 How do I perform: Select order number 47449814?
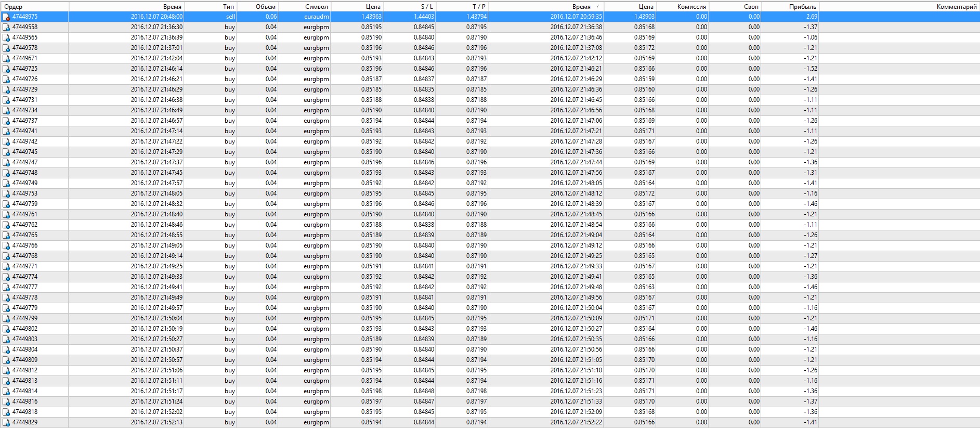tap(25, 391)
